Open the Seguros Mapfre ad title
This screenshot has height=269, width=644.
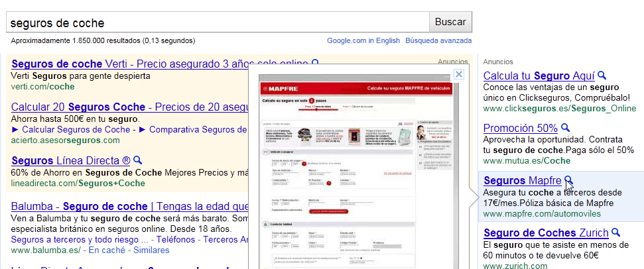pos(523,180)
